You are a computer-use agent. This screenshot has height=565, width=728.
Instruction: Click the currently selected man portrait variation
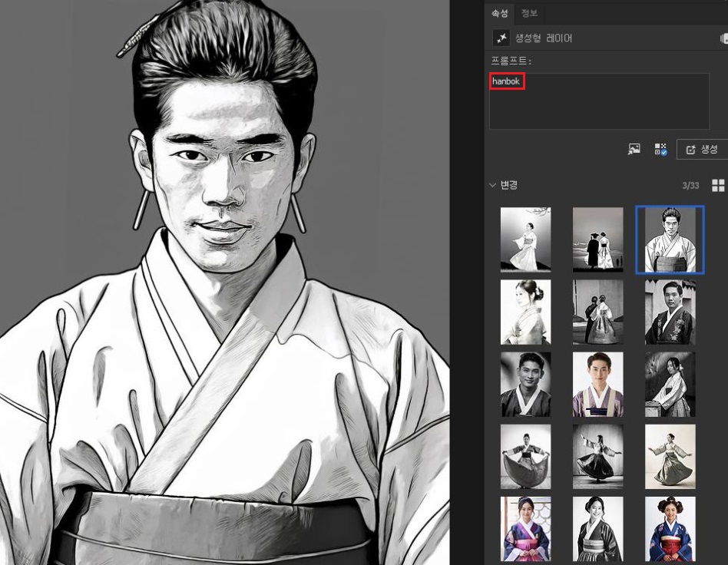coord(669,239)
